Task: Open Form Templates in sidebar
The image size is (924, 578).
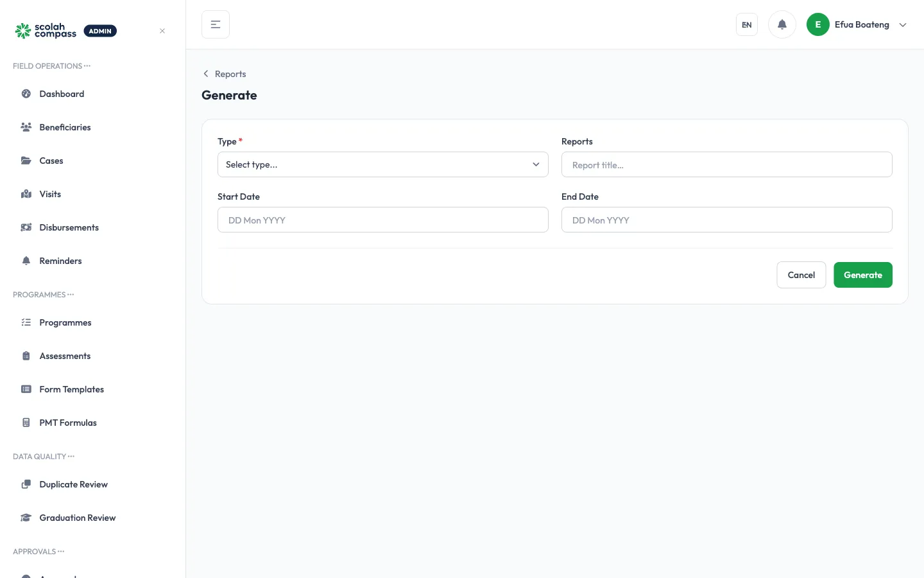Action: pos(93,389)
